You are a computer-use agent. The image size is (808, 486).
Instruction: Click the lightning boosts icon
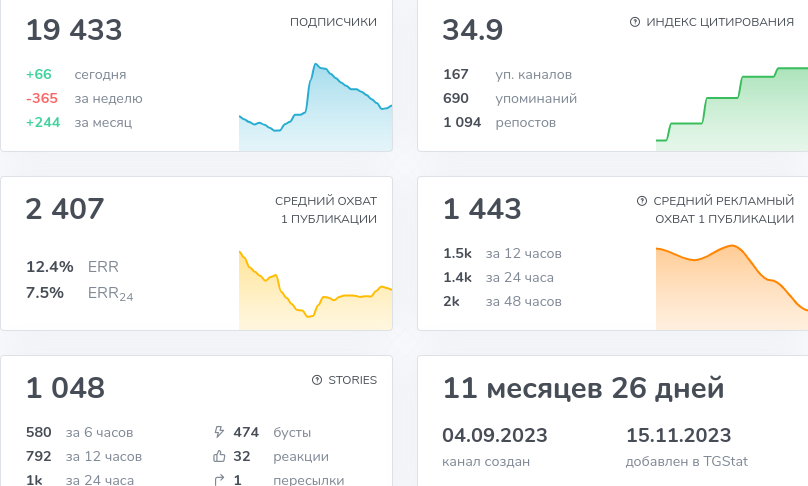(219, 432)
